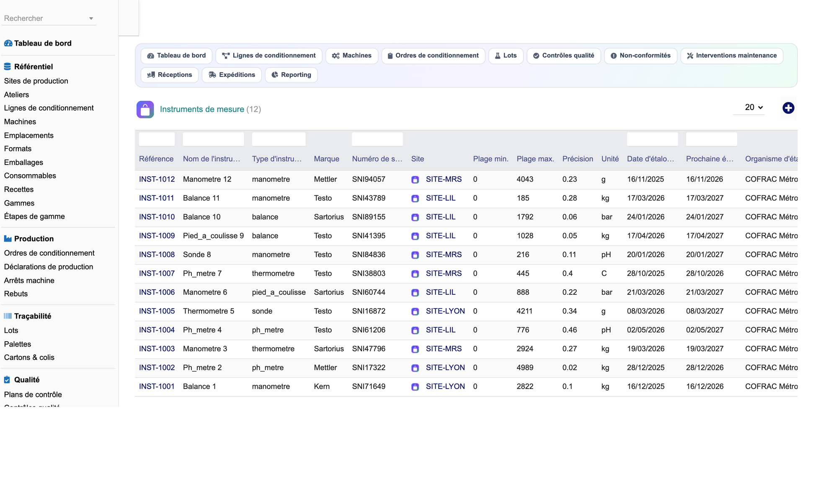815x504 pixels.
Task: Click site icon in INST-1011 row
Action: pos(415,198)
